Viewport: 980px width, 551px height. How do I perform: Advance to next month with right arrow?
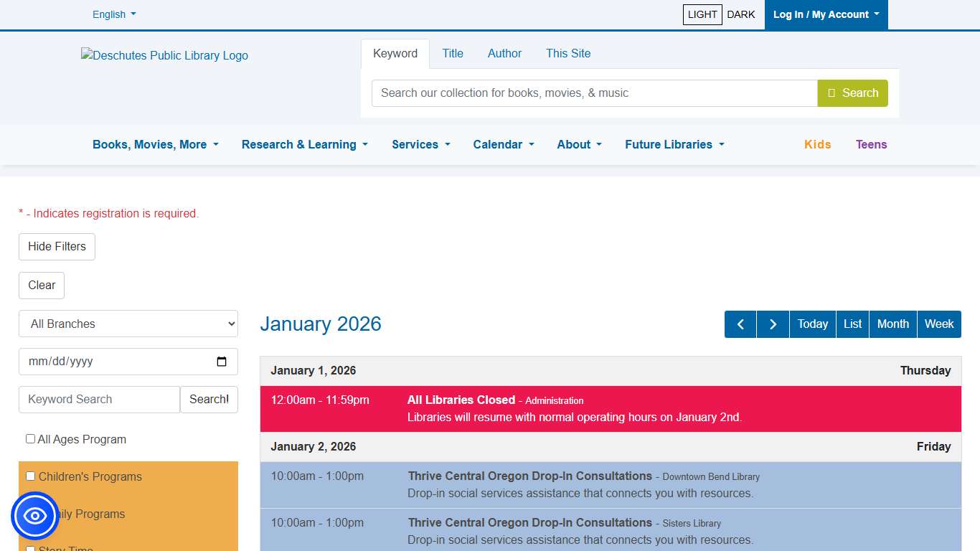click(x=773, y=324)
